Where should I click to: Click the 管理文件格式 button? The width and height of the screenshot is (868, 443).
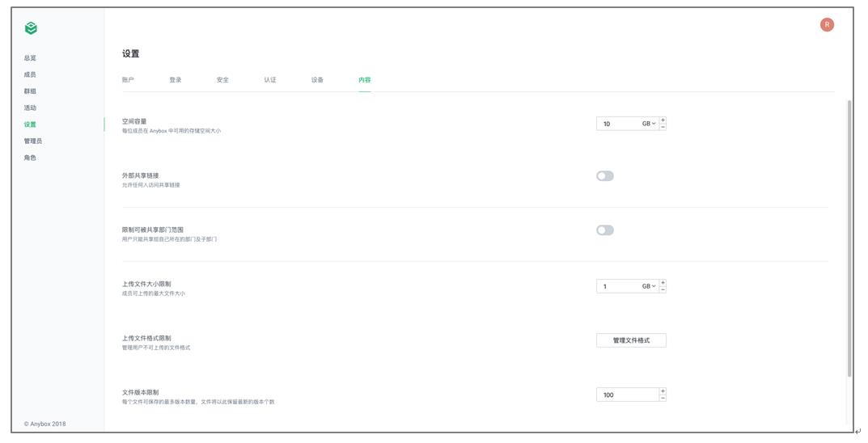pos(631,340)
